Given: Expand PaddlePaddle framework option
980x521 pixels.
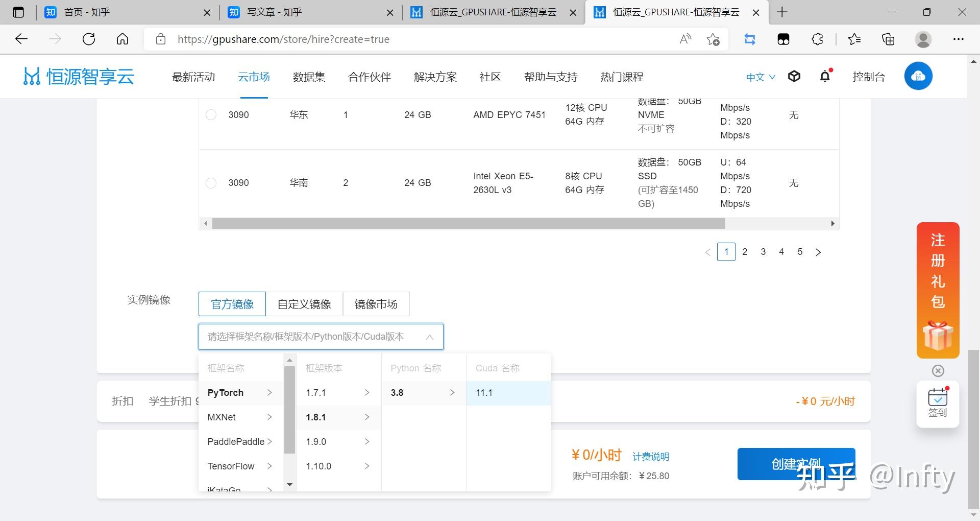Looking at the screenshot, I should click(x=240, y=442).
